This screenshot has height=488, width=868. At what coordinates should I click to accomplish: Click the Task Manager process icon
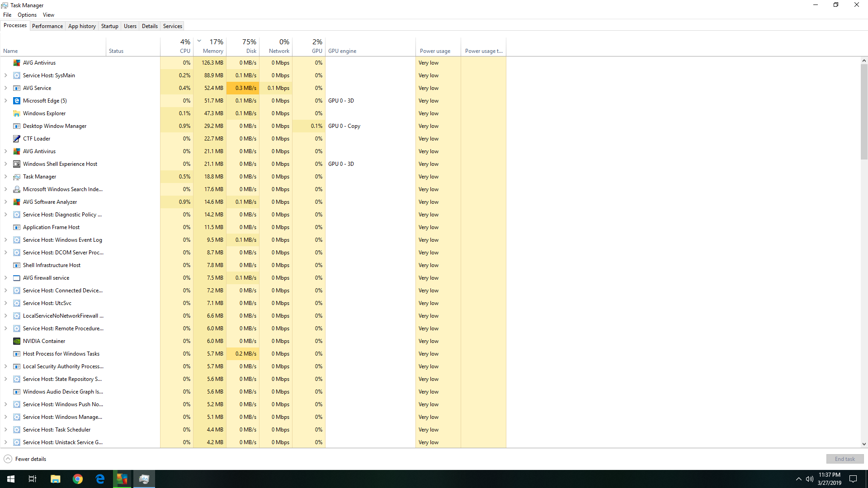17,176
